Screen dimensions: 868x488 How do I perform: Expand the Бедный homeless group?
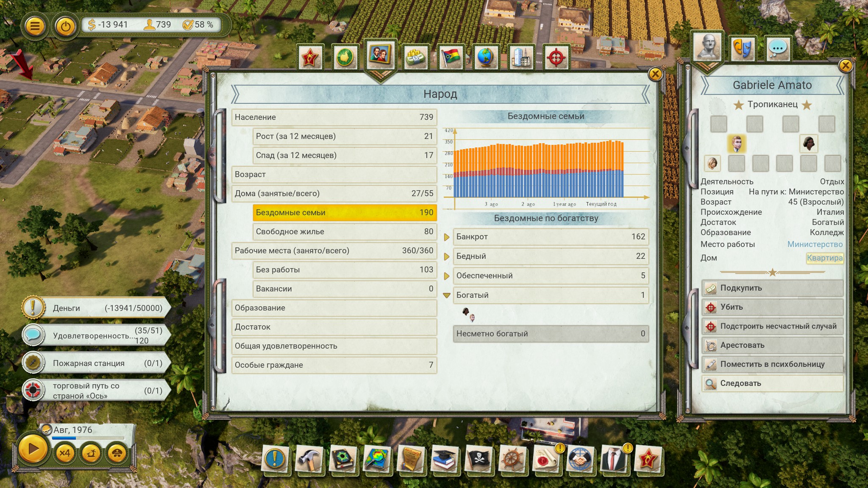(x=447, y=257)
